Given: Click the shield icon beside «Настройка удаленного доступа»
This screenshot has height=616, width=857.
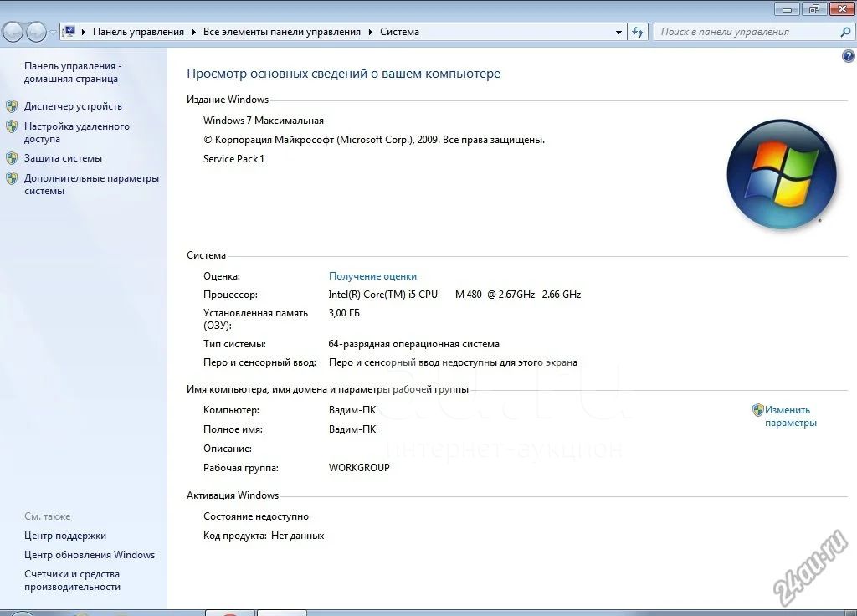Looking at the screenshot, I should pyautogui.click(x=12, y=127).
